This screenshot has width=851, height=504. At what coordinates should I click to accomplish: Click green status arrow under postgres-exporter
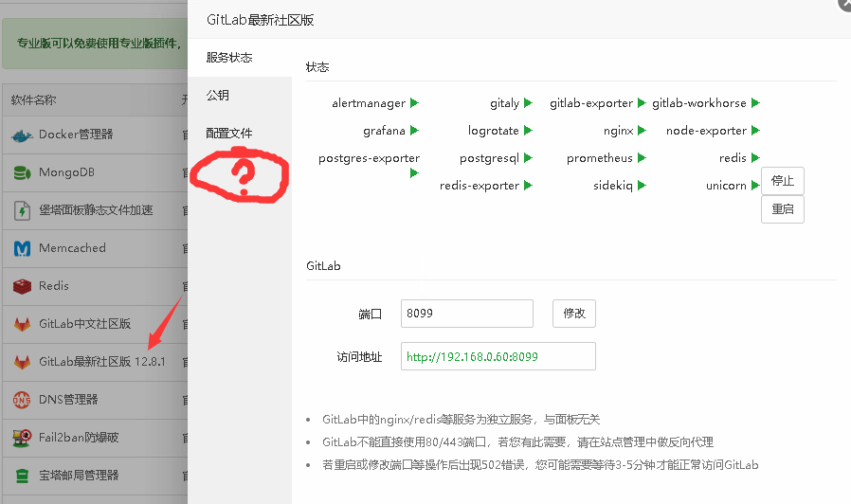[415, 173]
